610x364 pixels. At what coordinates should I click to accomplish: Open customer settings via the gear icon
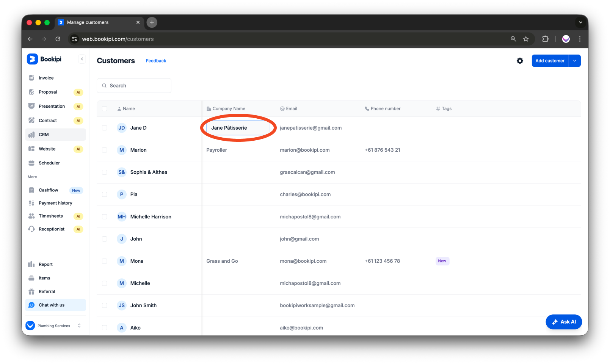click(x=520, y=61)
